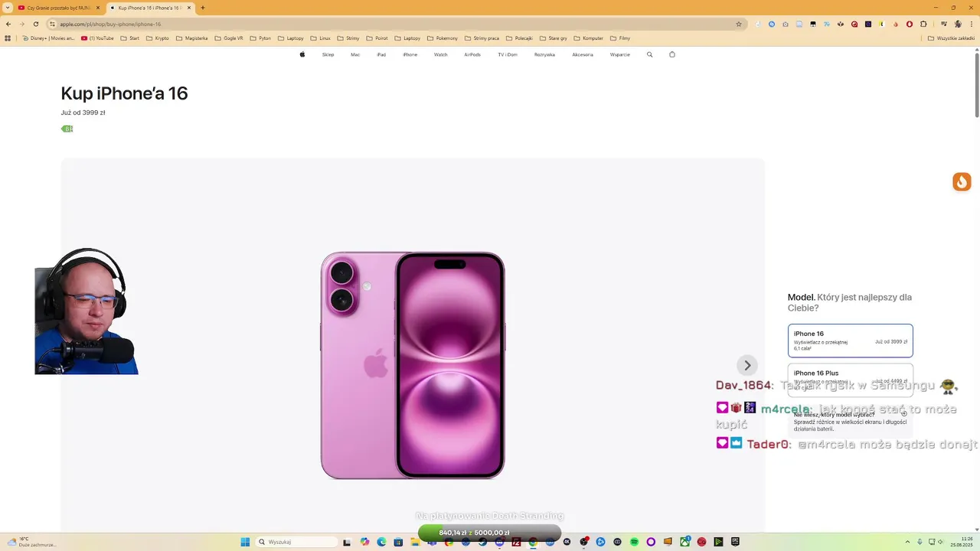The image size is (980, 551).
Task: Open the Disney+ bookmark
Action: 49,37
